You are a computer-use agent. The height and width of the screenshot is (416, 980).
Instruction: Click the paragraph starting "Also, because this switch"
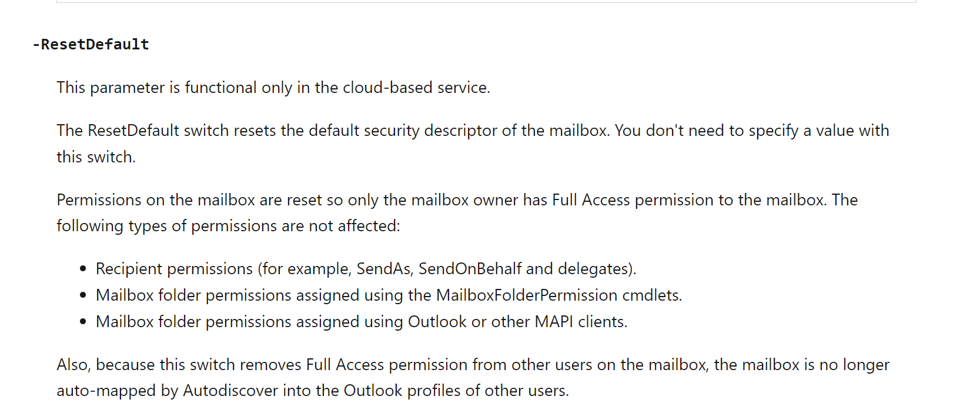click(473, 378)
